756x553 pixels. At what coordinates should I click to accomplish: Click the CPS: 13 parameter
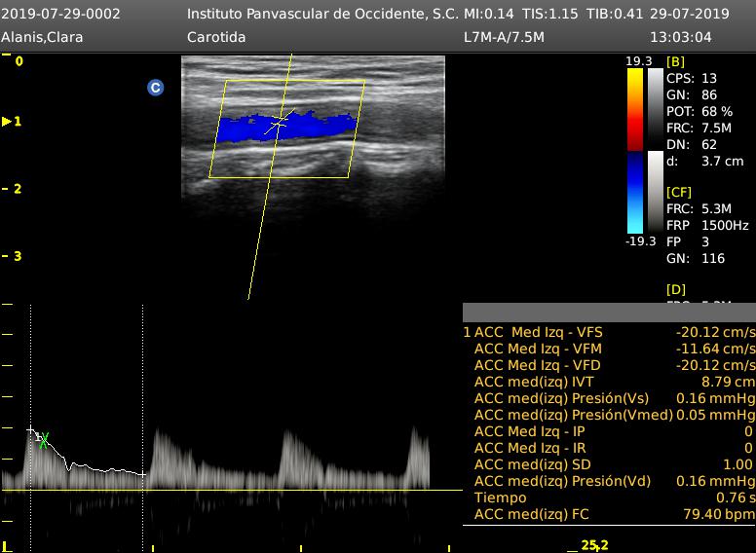[x=692, y=78]
